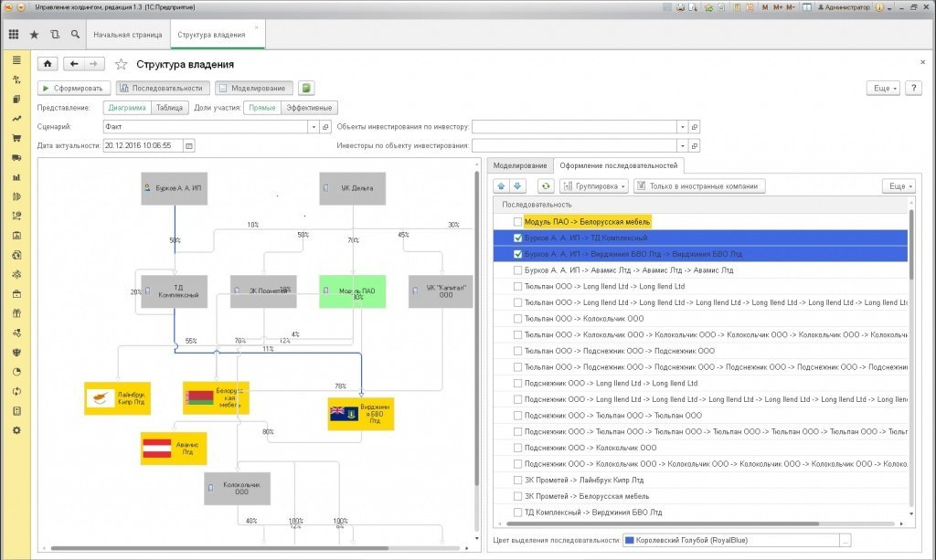Click the Дата актуальности date field
Viewport: 936px width, 560px height.
(144, 145)
